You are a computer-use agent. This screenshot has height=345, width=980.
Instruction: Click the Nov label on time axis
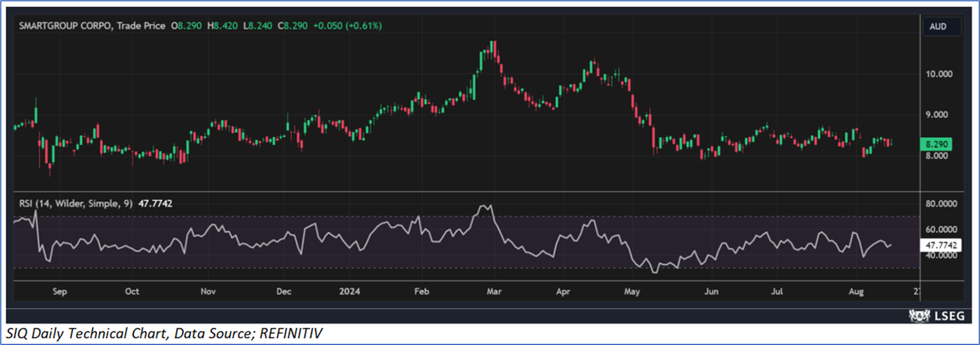(x=208, y=291)
